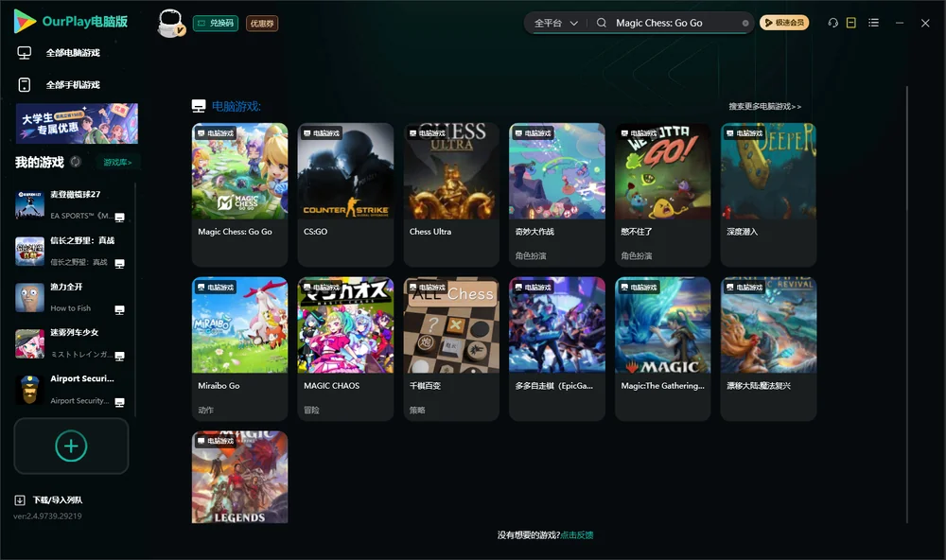946x560 pixels.
Task: Open the 奇妙大作战 game card
Action: 557,194
